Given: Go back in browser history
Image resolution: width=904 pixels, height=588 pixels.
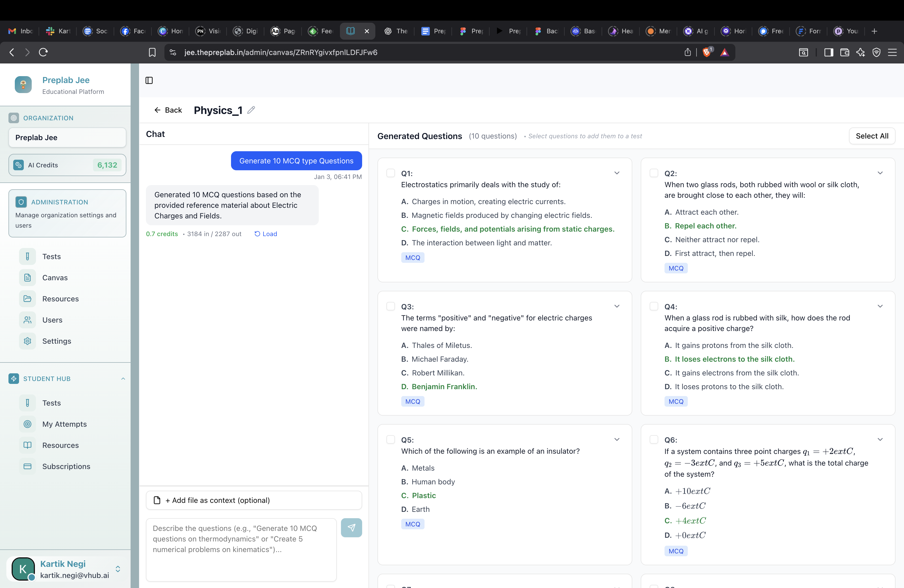Looking at the screenshot, I should (12, 52).
